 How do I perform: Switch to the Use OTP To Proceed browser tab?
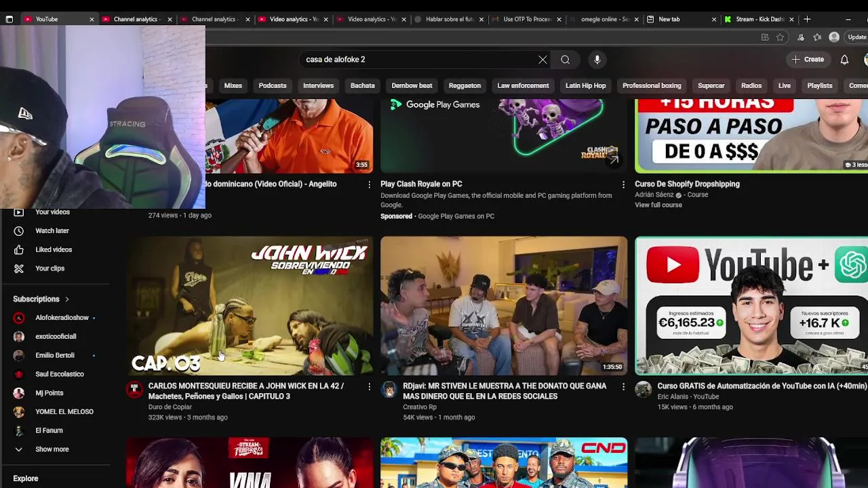tap(526, 19)
